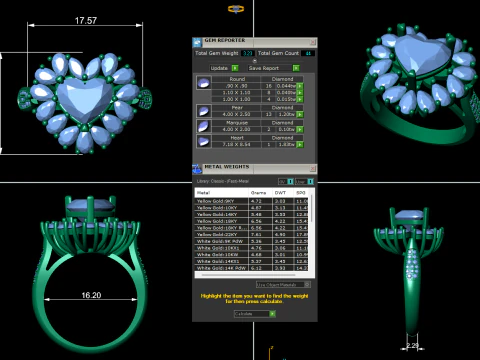Sort by the DWT column header
The height and width of the screenshot is (360, 480).
point(283,193)
